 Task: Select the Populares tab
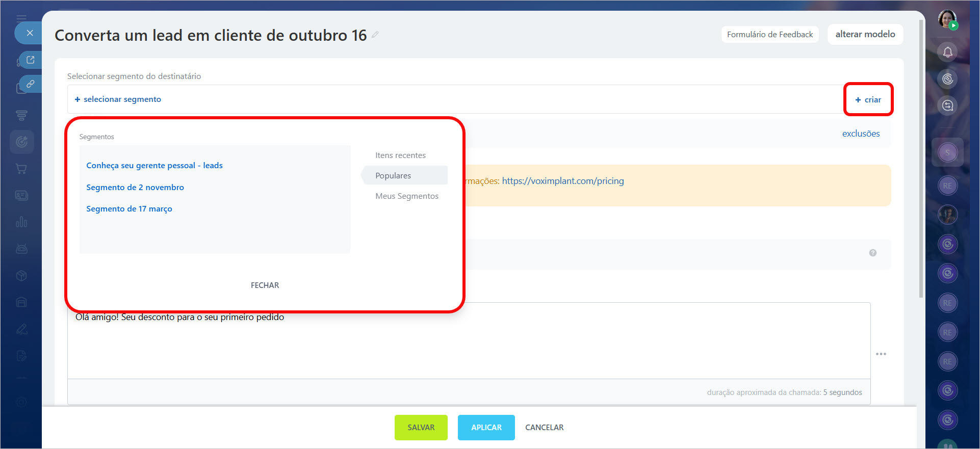tap(393, 176)
